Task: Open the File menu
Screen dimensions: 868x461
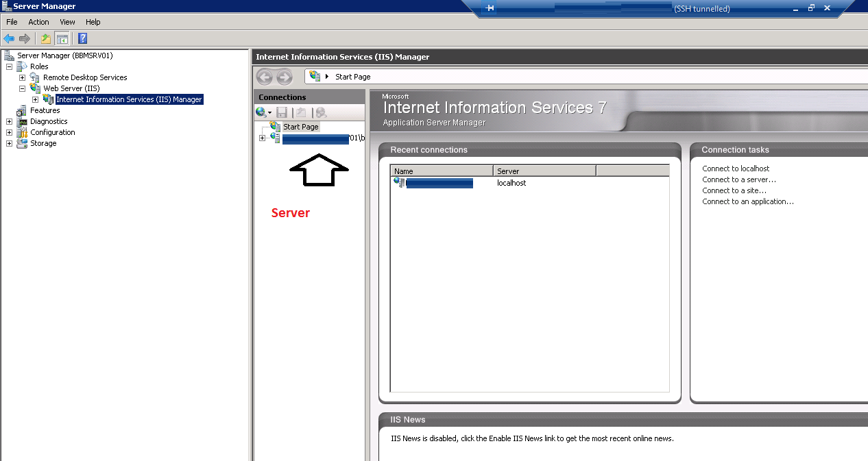Action: (12, 22)
